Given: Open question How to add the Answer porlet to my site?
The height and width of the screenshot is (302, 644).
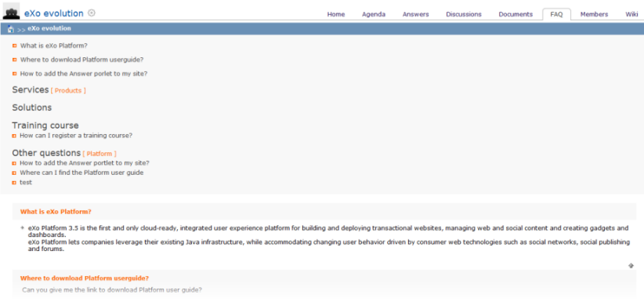Looking at the screenshot, I should tap(84, 74).
